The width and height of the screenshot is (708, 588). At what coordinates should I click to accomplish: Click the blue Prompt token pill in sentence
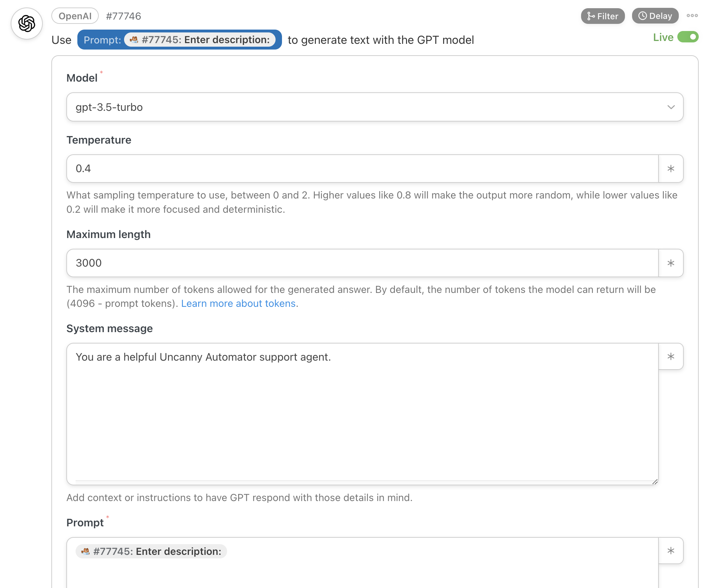(179, 40)
